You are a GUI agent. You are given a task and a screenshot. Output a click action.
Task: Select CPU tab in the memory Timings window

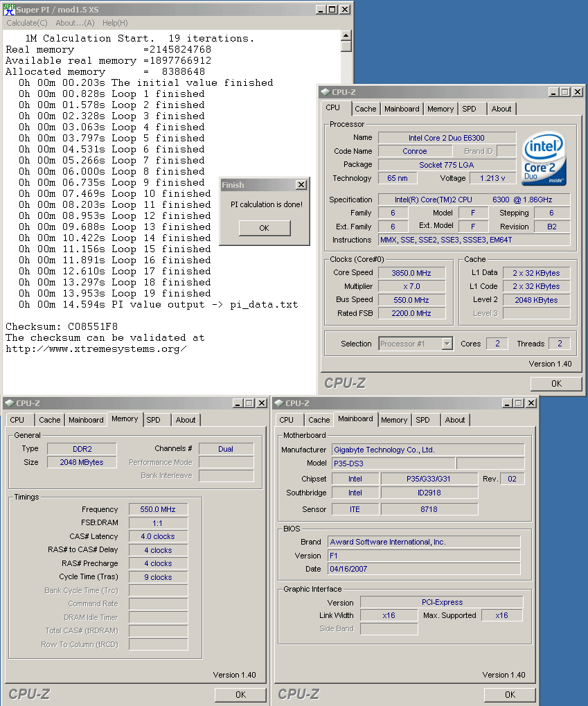click(17, 420)
